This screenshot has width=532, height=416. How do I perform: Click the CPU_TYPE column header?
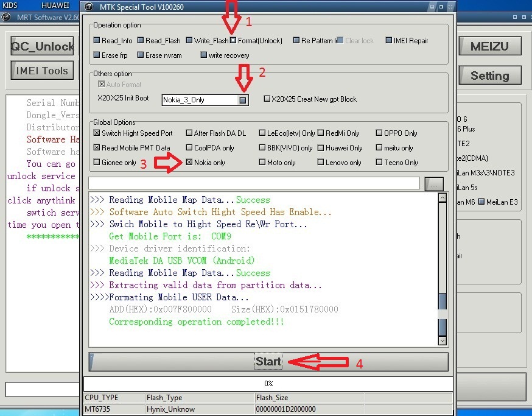tap(114, 398)
